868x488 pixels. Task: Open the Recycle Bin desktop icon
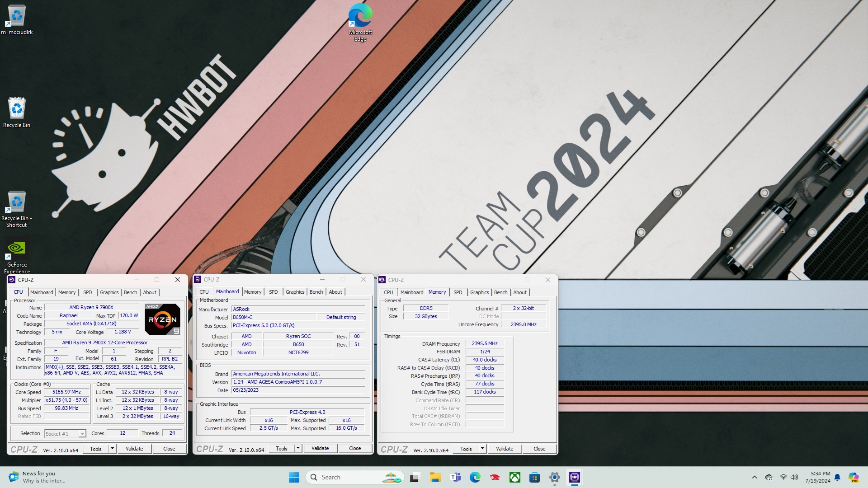tap(17, 113)
